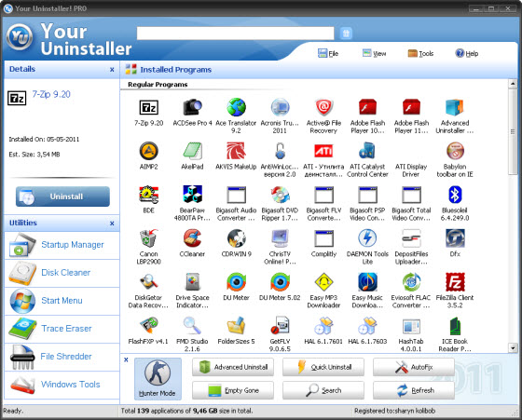This screenshot has width=522, height=420.
Task: Click the Uninstall button in Details
Action: pyautogui.click(x=62, y=196)
